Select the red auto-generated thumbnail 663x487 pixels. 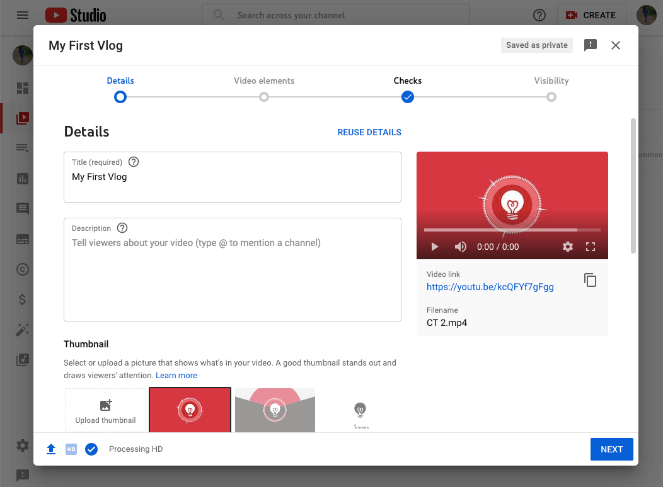190,409
